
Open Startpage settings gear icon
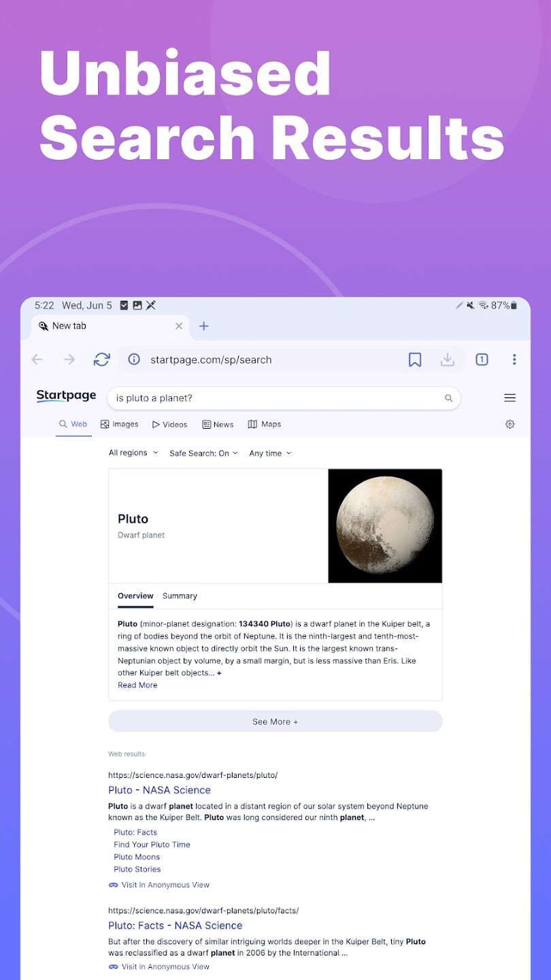point(510,424)
